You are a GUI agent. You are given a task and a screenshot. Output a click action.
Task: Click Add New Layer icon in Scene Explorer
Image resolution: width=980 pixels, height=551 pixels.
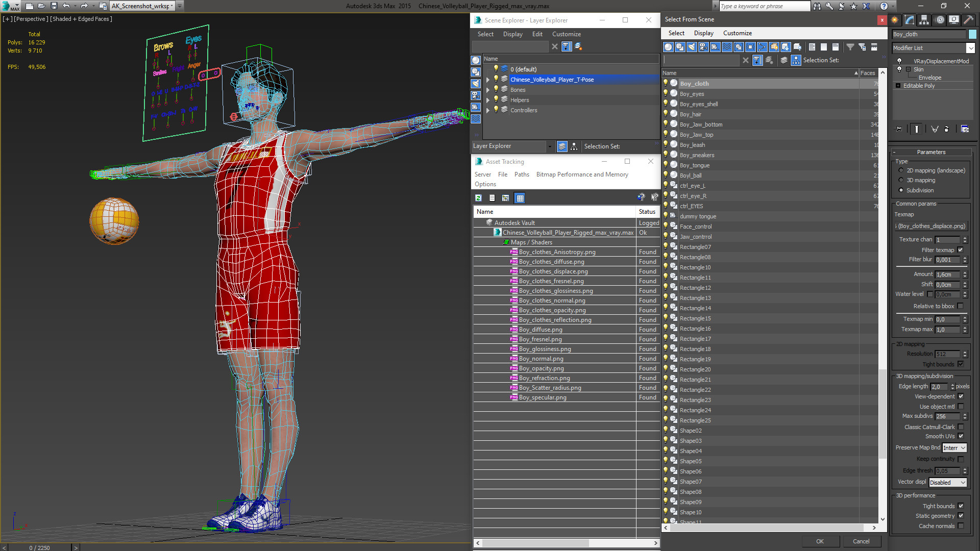[578, 46]
